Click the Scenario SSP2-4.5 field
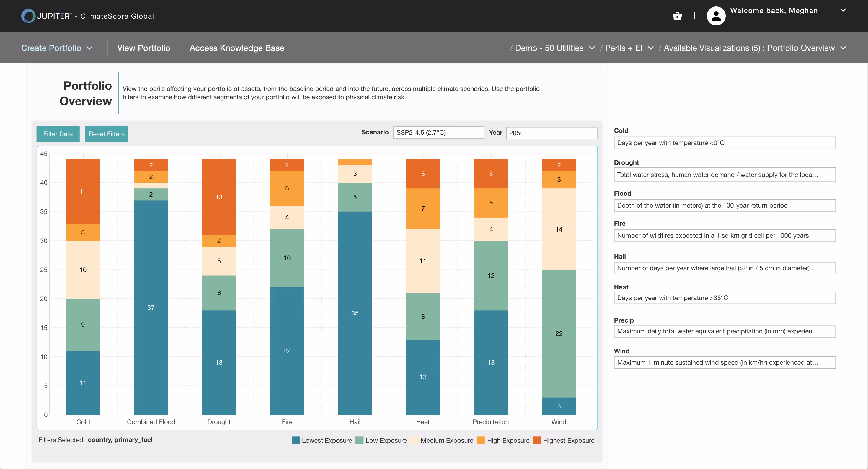Screen dimensions: 868x469 tap(438, 133)
